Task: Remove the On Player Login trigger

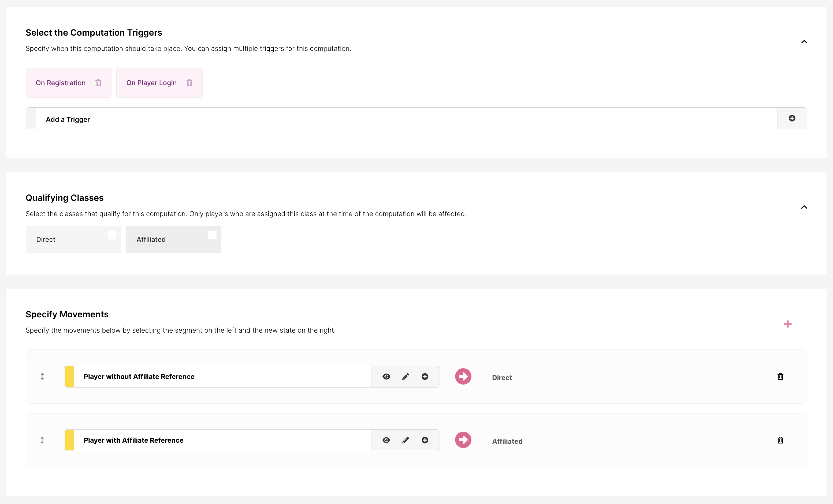Action: tap(189, 83)
